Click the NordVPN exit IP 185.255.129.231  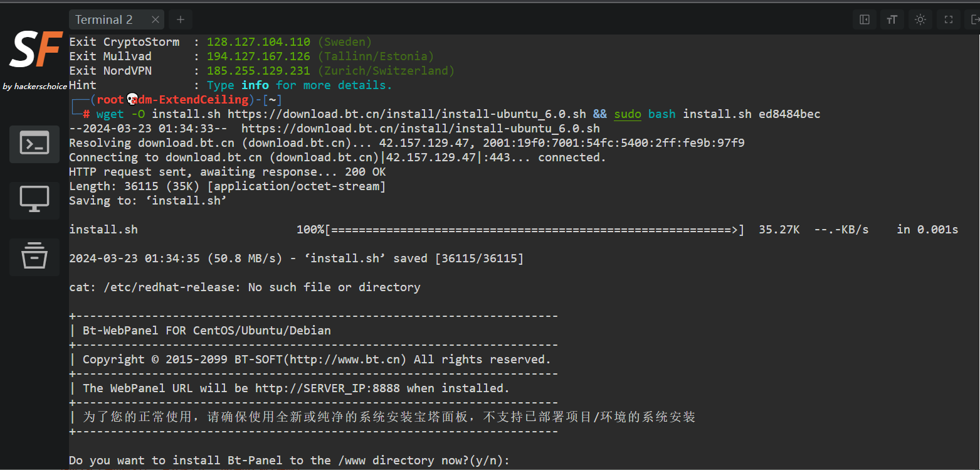coord(258,71)
